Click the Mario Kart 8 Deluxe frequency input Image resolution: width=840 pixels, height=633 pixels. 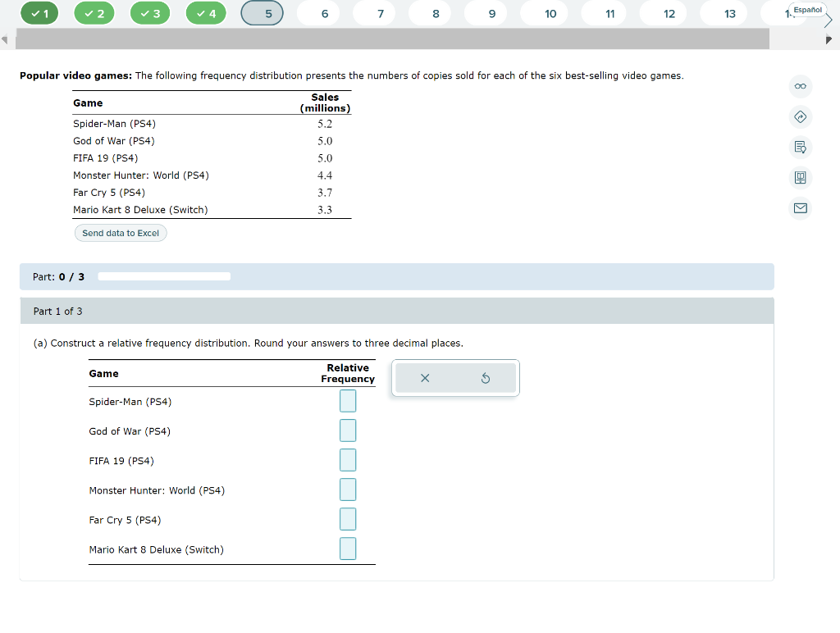[348, 549]
